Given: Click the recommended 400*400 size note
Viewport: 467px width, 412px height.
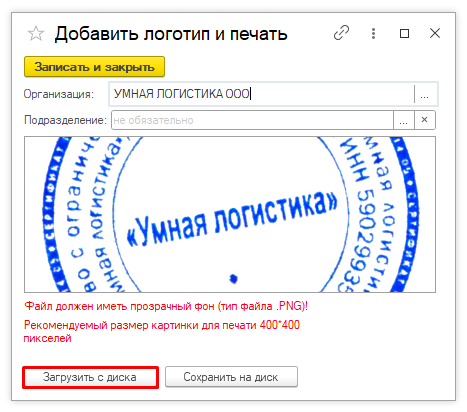Looking at the screenshot, I should (162, 331).
